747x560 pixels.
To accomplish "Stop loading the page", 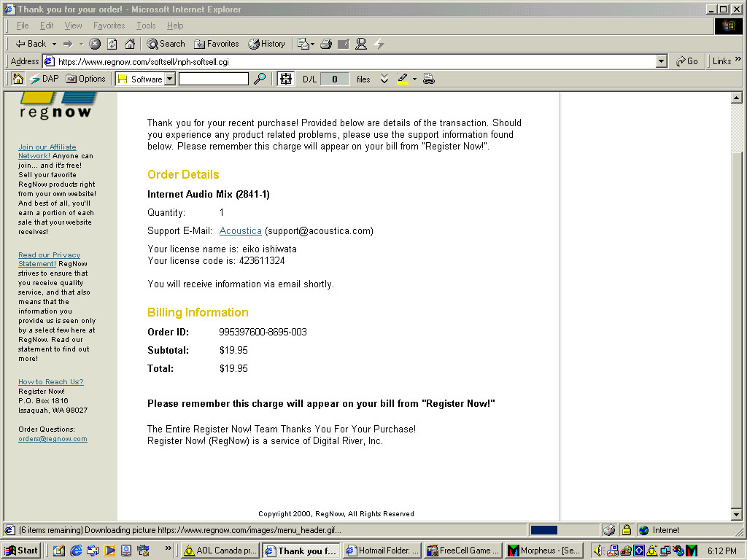I will 95,44.
